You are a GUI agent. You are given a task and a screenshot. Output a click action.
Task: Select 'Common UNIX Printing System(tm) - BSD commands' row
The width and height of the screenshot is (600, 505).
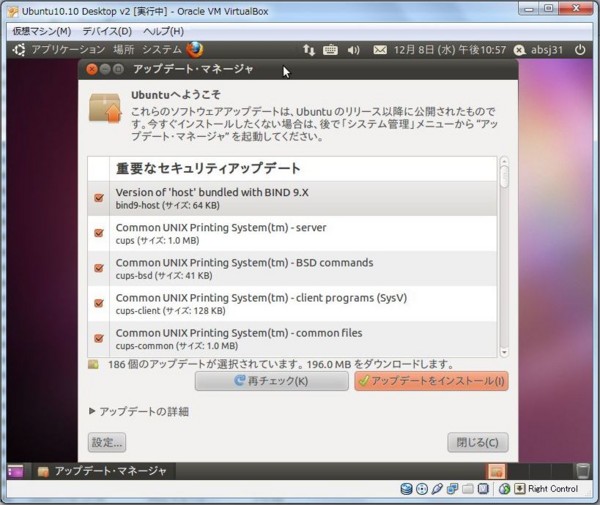click(x=292, y=269)
